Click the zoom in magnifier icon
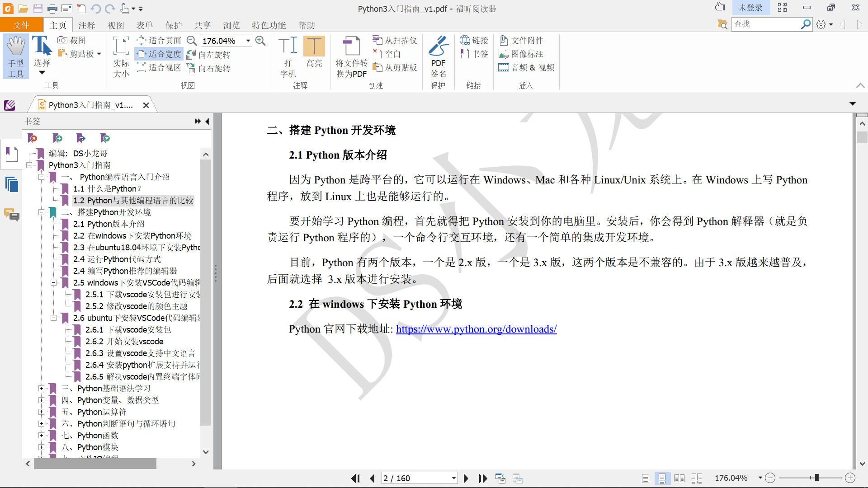The width and height of the screenshot is (868, 488). (x=260, y=41)
